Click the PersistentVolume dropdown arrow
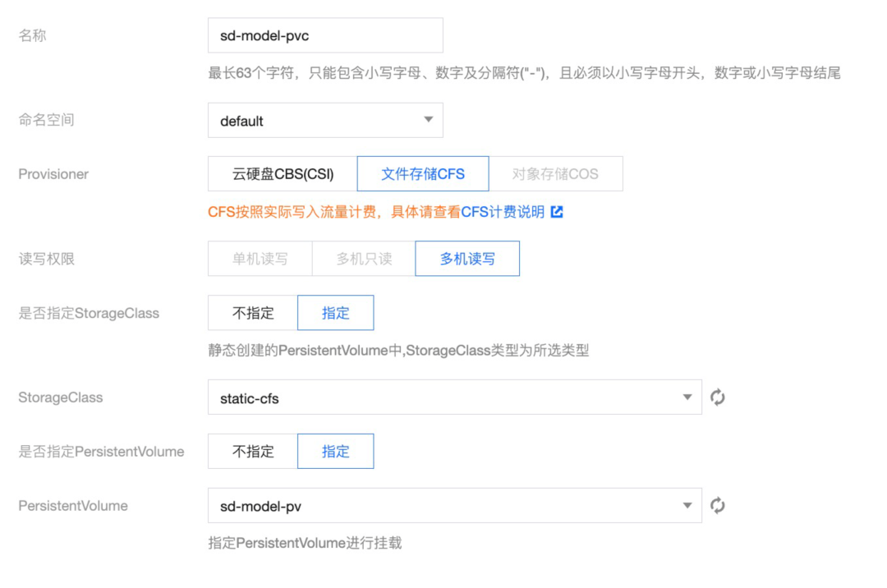This screenshot has width=887, height=588. [688, 506]
